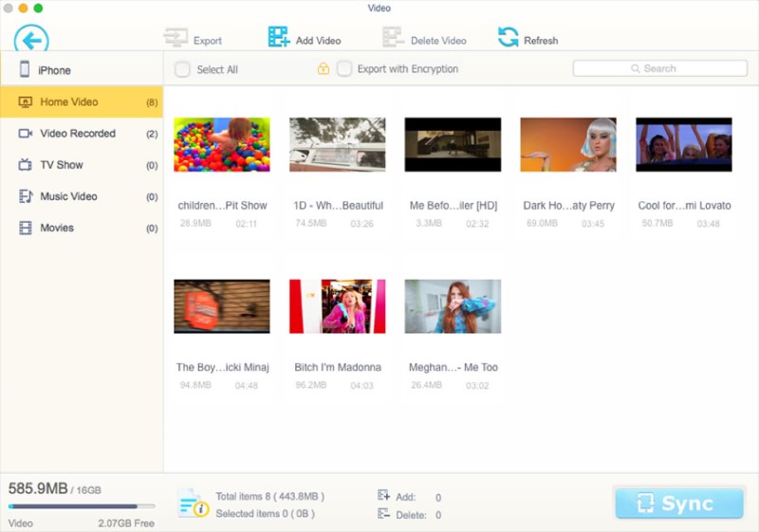
Task: Click the total items info icon
Action: coord(193,504)
